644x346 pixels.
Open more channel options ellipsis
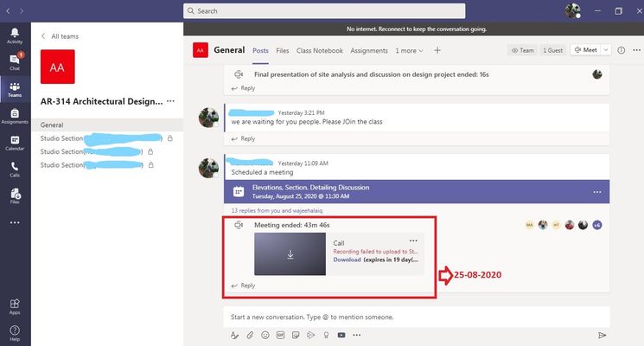pos(636,50)
